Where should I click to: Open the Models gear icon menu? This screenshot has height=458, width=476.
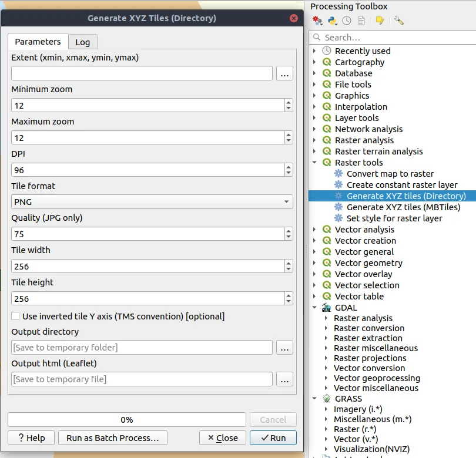point(318,21)
